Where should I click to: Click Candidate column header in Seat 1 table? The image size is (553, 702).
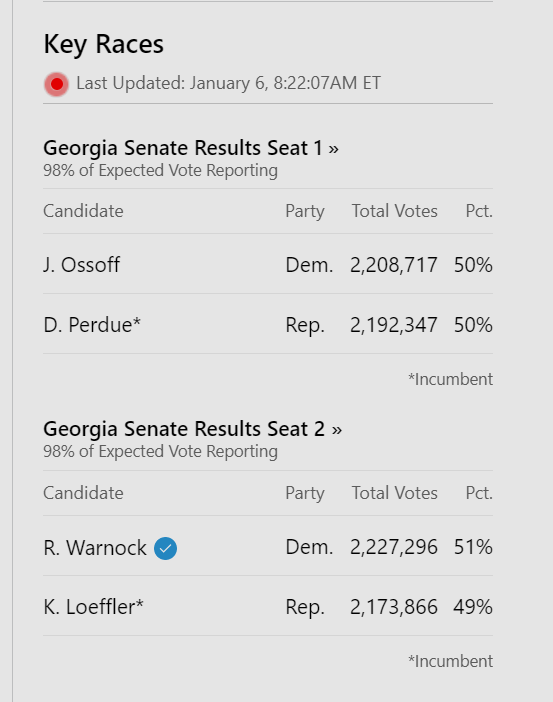point(83,211)
